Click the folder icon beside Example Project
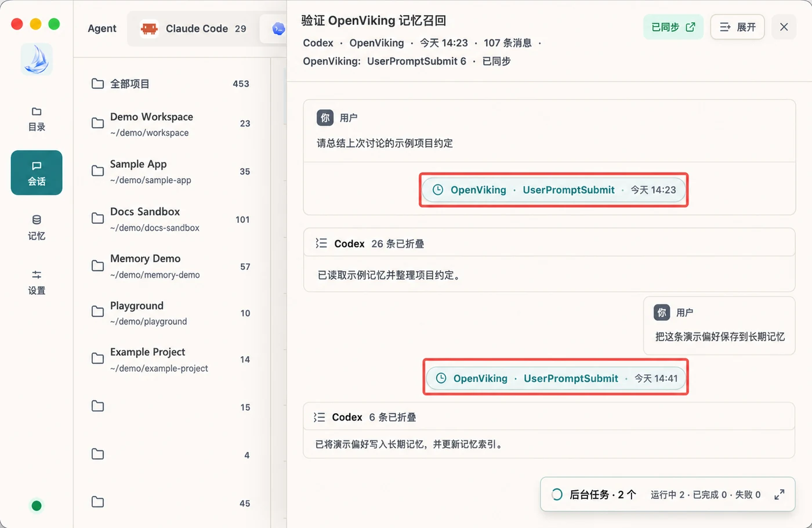The height and width of the screenshot is (528, 812). coord(98,358)
